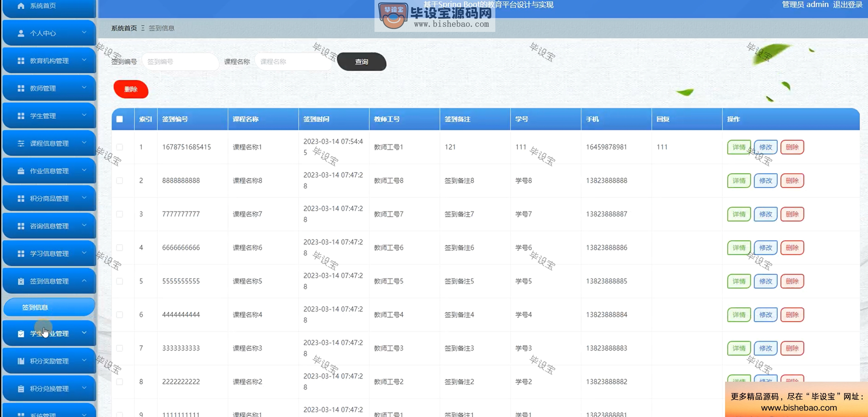This screenshot has height=417, width=868.
Task: Toggle the select-all checkbox in table header
Action: click(x=120, y=119)
